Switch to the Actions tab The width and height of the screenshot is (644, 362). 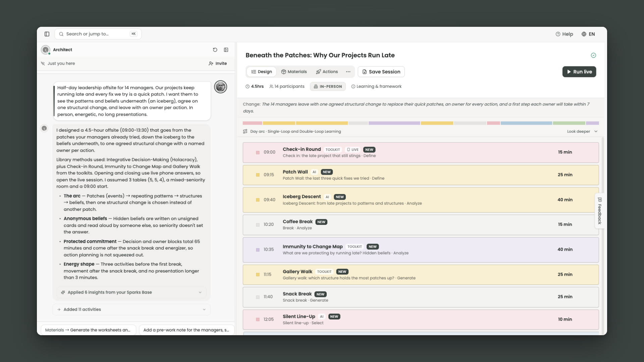[x=327, y=72]
